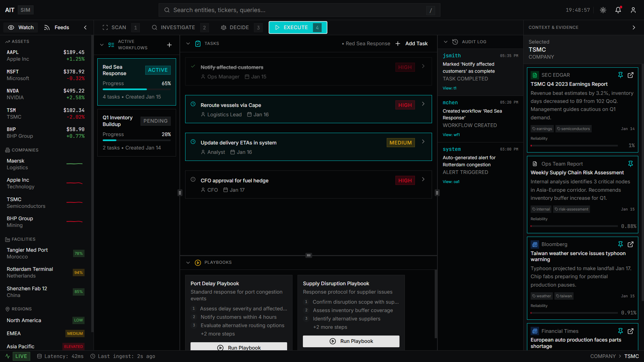Open SEC EDGAR source in external link

[x=631, y=75]
